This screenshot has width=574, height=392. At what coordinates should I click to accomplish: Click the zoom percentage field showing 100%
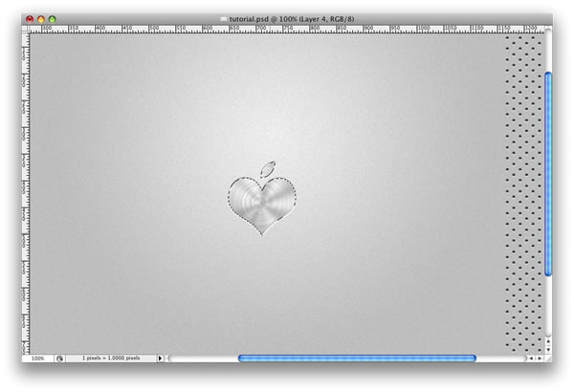[37, 359]
